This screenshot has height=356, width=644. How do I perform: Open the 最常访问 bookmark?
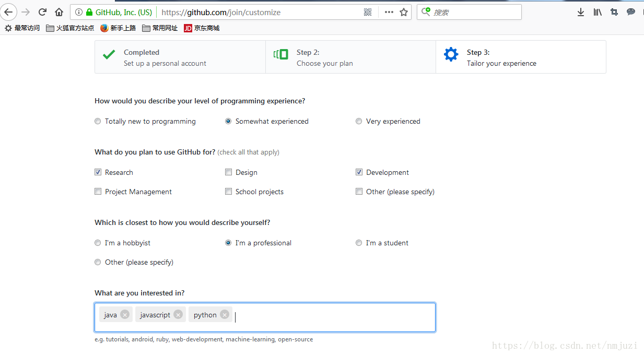pyautogui.click(x=22, y=28)
